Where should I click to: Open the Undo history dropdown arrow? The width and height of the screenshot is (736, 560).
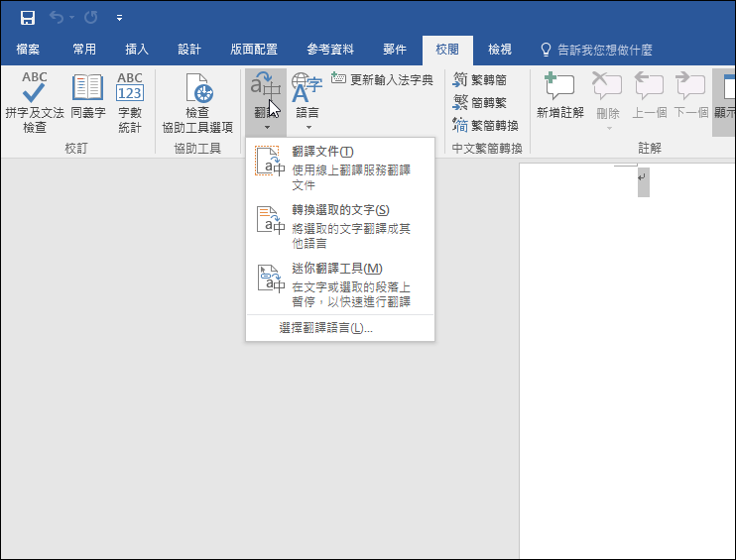click(x=71, y=18)
